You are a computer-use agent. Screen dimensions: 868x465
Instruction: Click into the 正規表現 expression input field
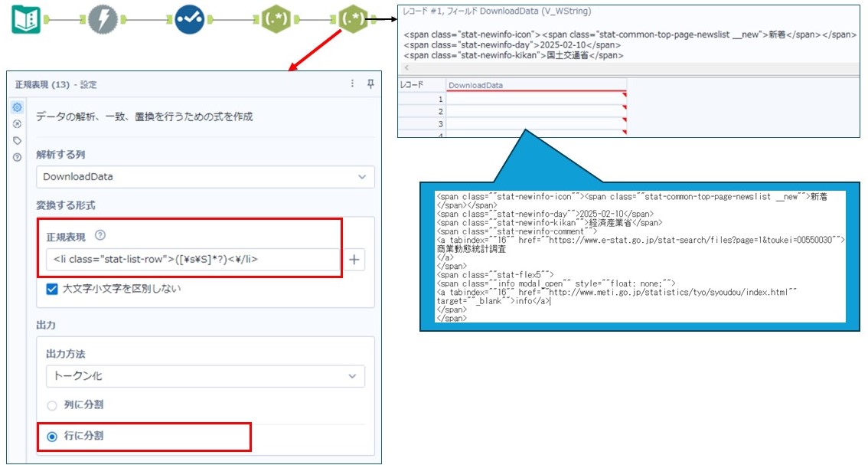point(191,260)
